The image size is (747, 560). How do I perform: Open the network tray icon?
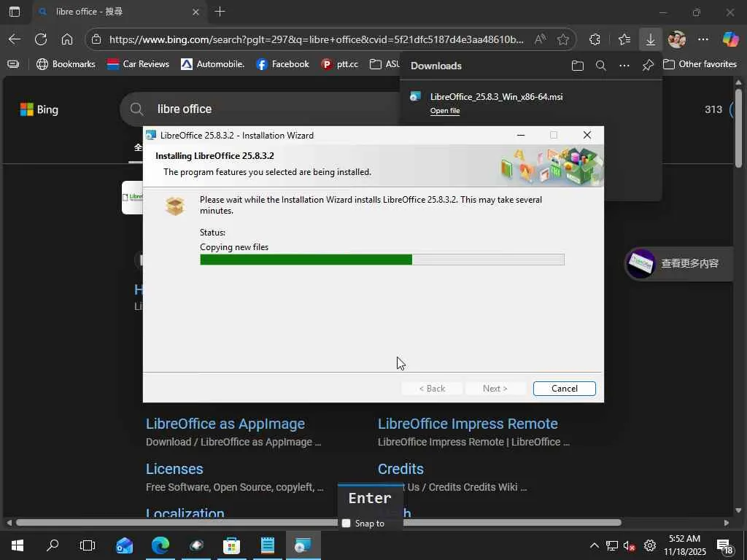pyautogui.click(x=612, y=545)
